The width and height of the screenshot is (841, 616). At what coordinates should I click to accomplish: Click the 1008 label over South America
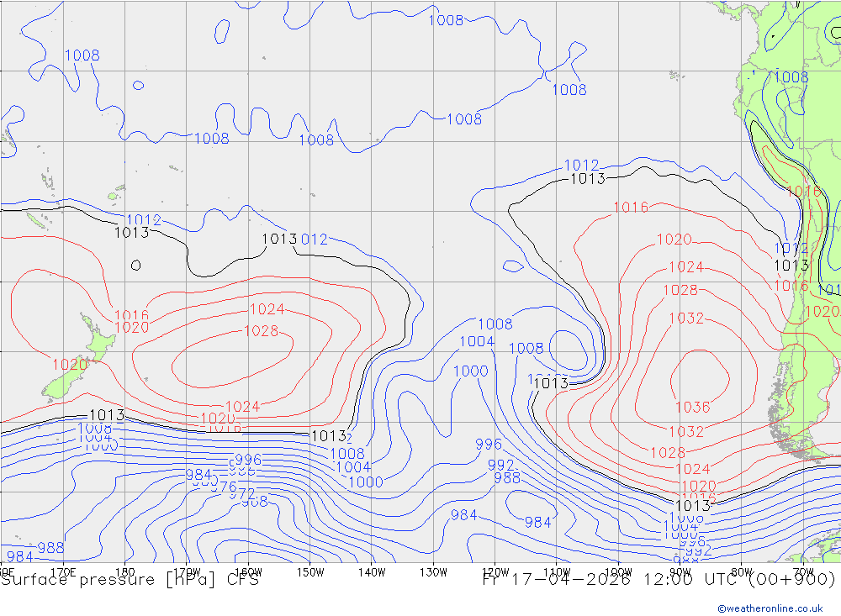[791, 77]
